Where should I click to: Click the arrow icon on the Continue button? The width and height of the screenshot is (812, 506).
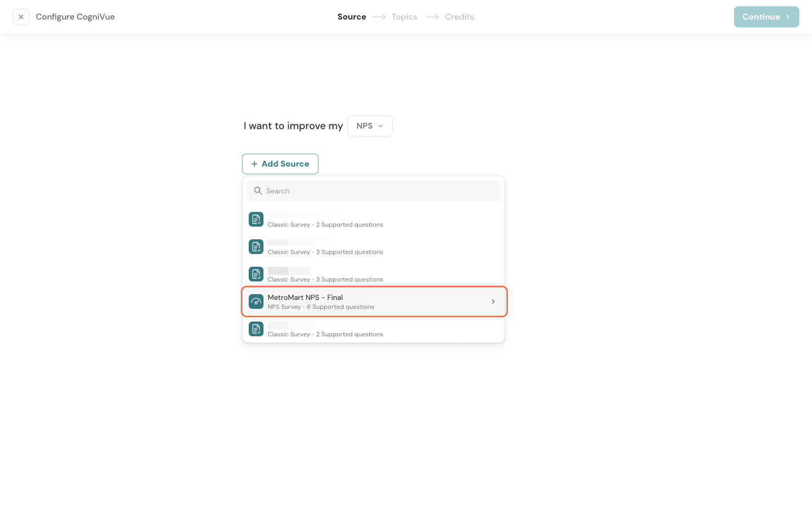coord(788,17)
